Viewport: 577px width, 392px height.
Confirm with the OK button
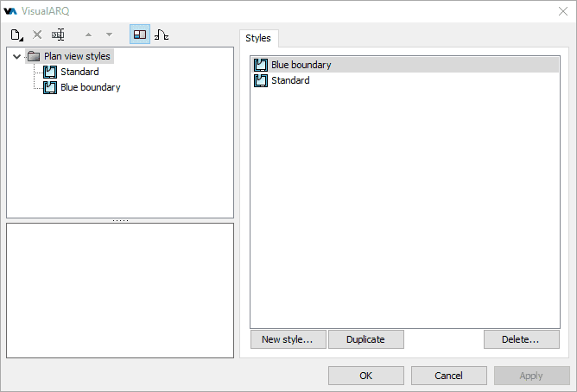pyautogui.click(x=365, y=376)
